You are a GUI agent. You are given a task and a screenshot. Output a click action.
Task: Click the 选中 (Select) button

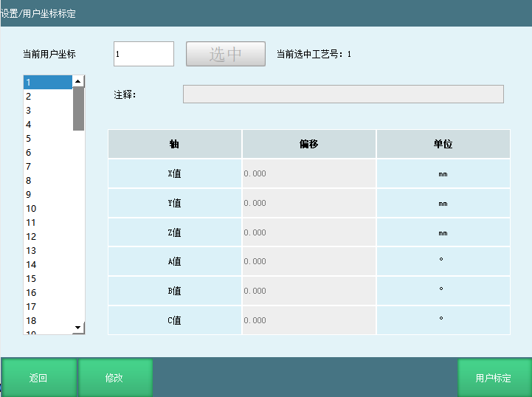pyautogui.click(x=225, y=54)
